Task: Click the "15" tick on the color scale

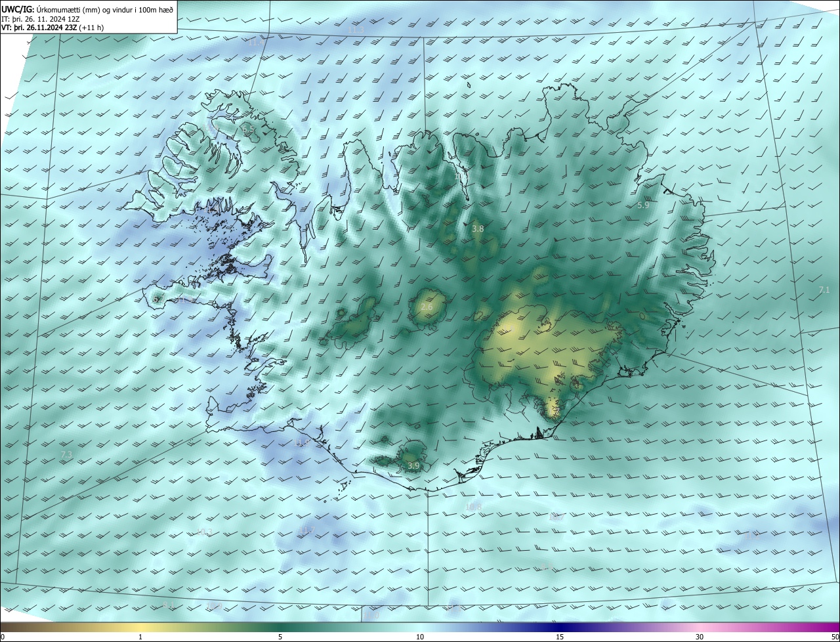Action: [x=560, y=637]
